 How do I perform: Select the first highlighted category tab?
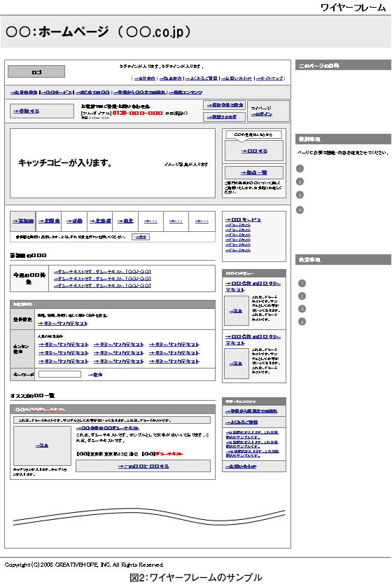coord(23,221)
